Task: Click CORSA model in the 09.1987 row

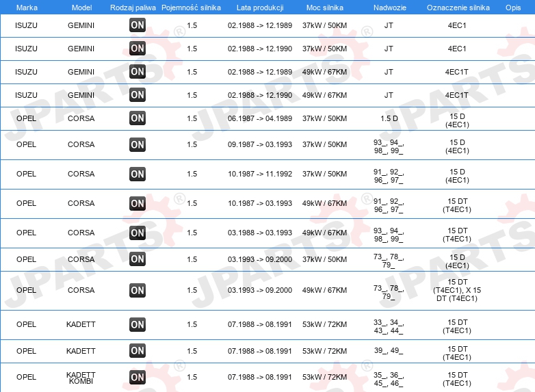Action: [81, 144]
